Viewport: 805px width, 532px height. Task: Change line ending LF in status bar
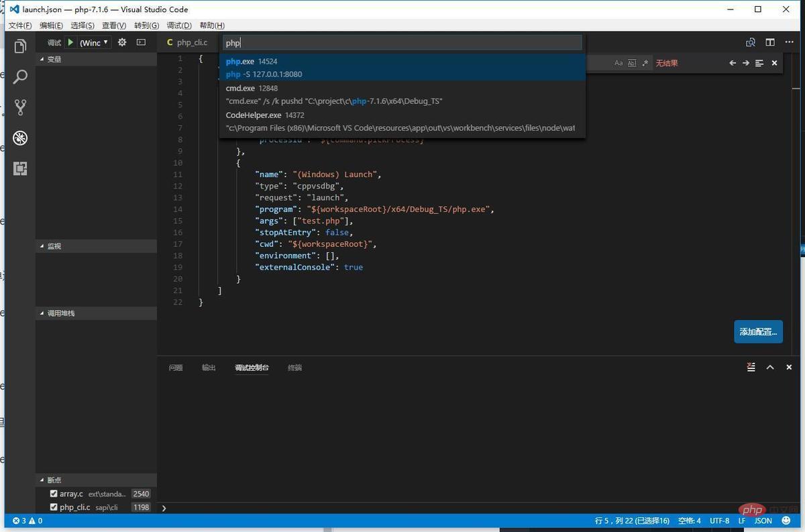(x=742, y=521)
